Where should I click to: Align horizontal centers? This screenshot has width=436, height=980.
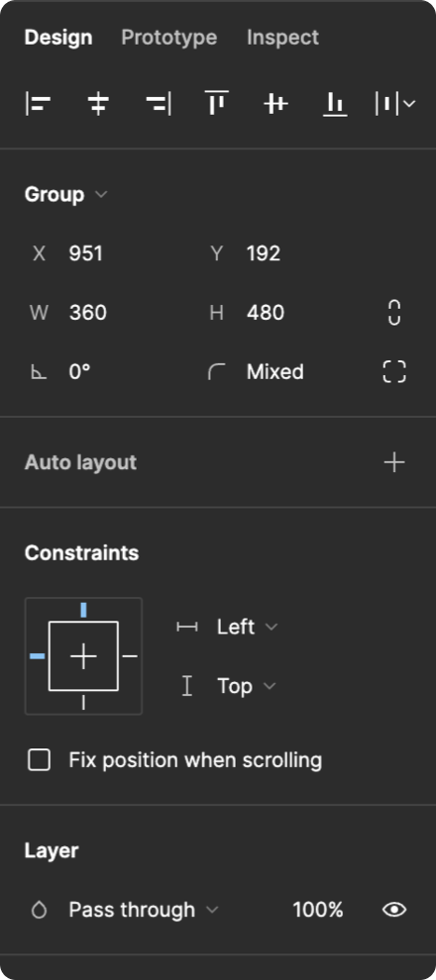pos(97,104)
